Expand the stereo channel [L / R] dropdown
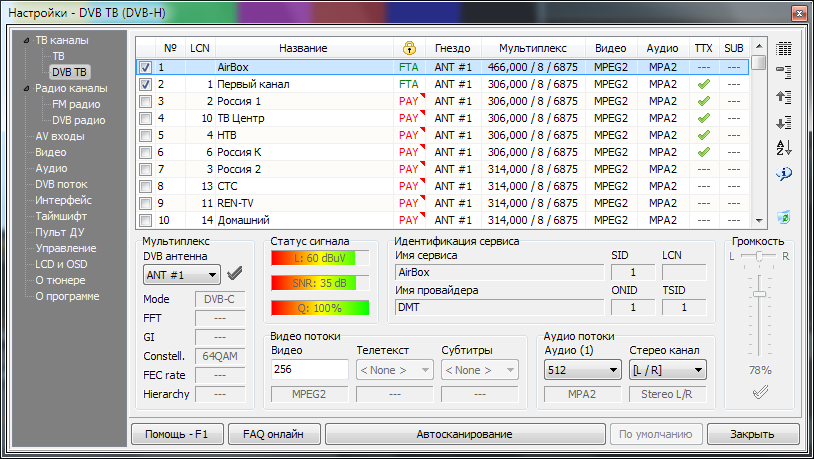 (668, 370)
